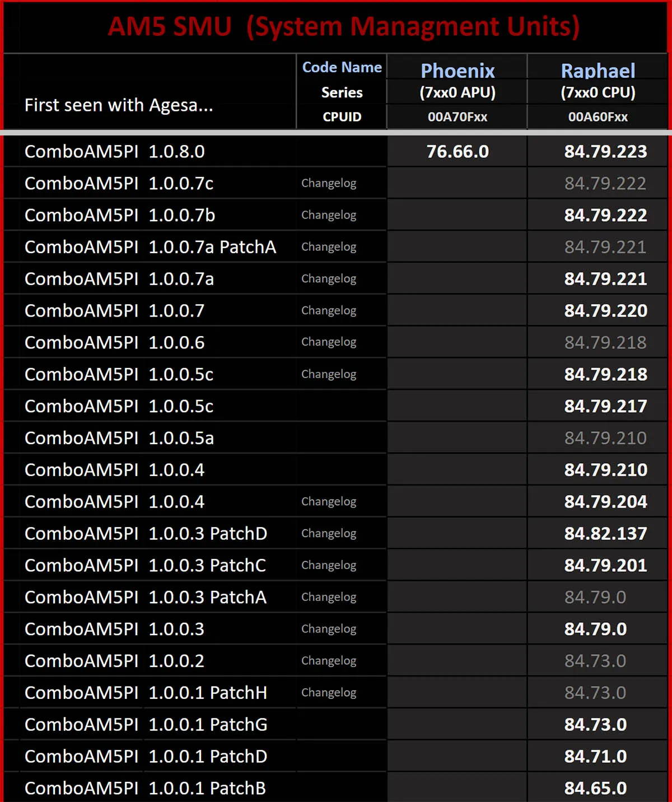Open Changelog for ComboAM5PI 1.0.0.2

point(329,661)
